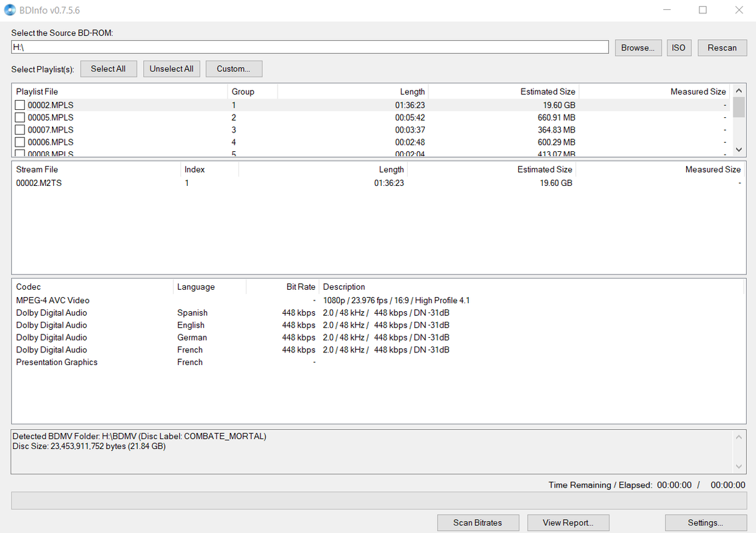Click the ISO button
756x533 pixels.
[679, 48]
